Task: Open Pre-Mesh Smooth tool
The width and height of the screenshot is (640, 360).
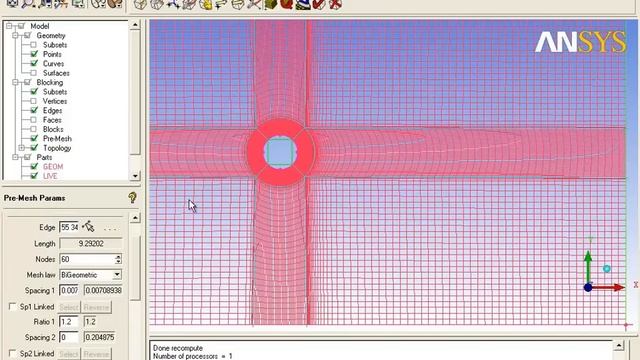Action: click(303, 4)
